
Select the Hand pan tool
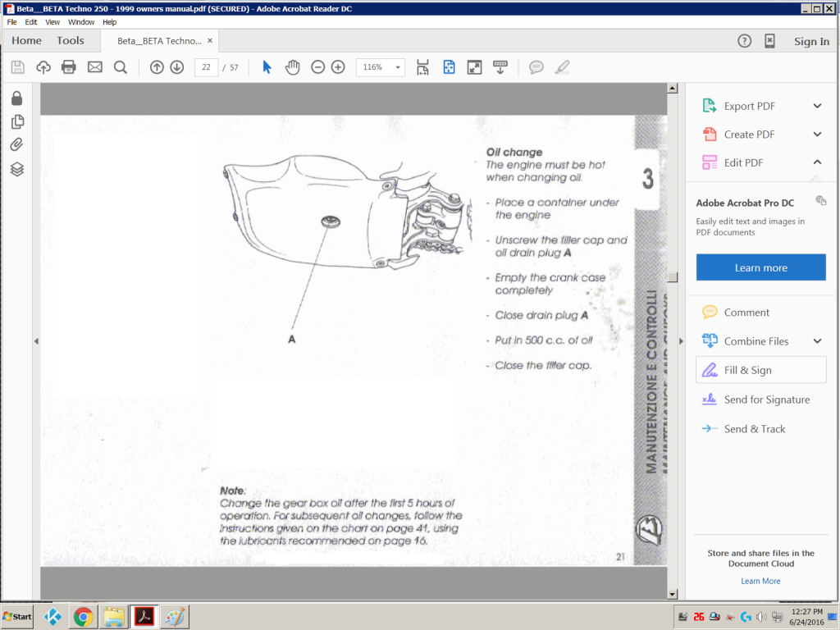coord(292,67)
